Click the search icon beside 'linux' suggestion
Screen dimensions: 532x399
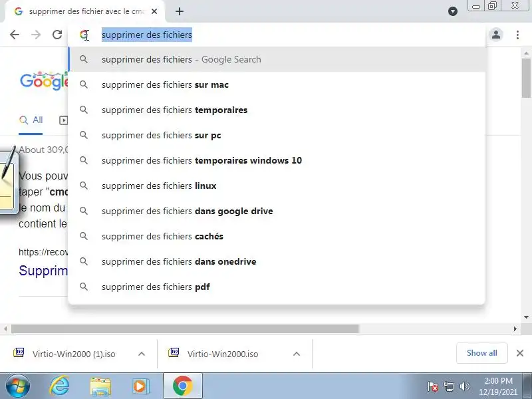pyautogui.click(x=84, y=186)
